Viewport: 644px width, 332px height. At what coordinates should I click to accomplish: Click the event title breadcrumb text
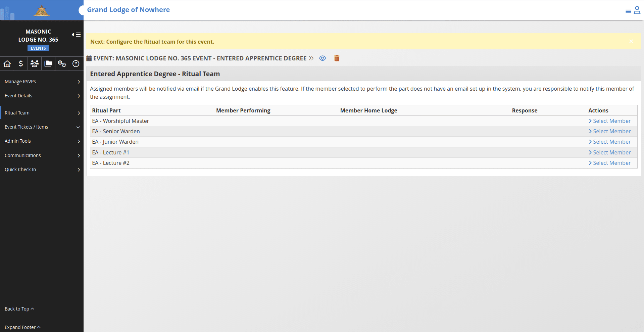click(200, 58)
